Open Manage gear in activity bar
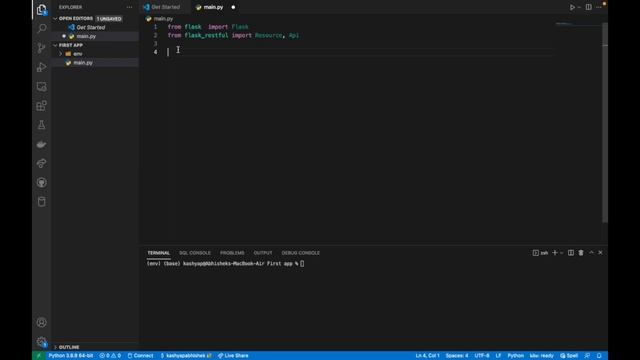This screenshot has height=360, width=640. click(42, 342)
